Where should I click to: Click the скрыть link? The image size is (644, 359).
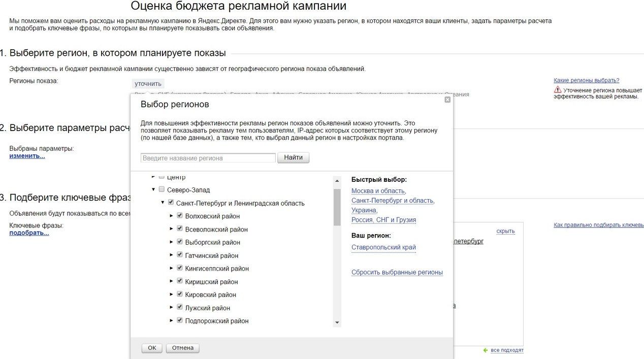click(x=505, y=231)
